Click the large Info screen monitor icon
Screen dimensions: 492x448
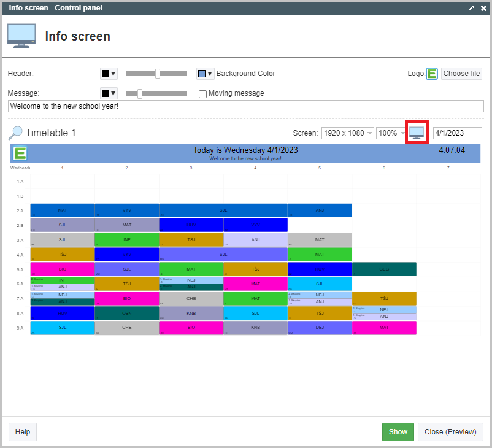(21, 36)
